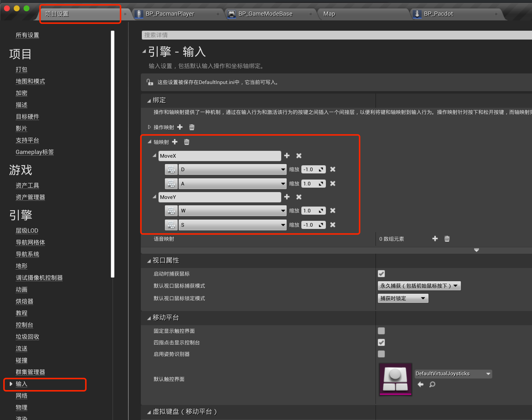Switch to the BP_GameModeBase tab
The image size is (532, 420).
click(265, 14)
